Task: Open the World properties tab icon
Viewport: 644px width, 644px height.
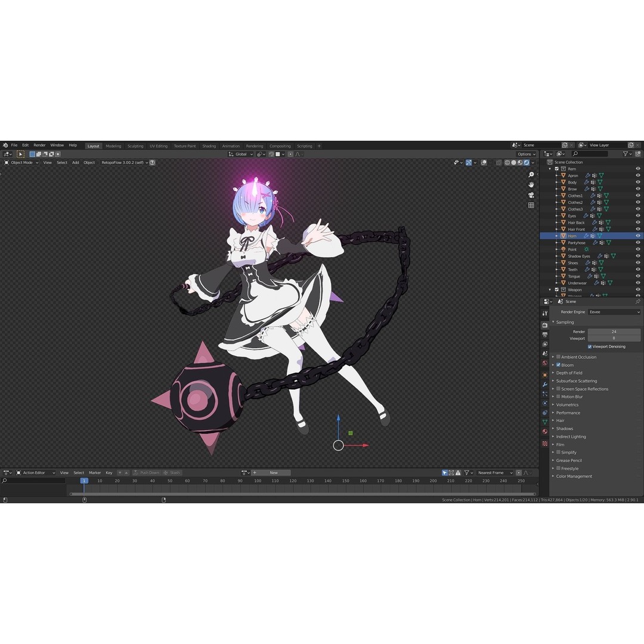Action: coord(545,363)
